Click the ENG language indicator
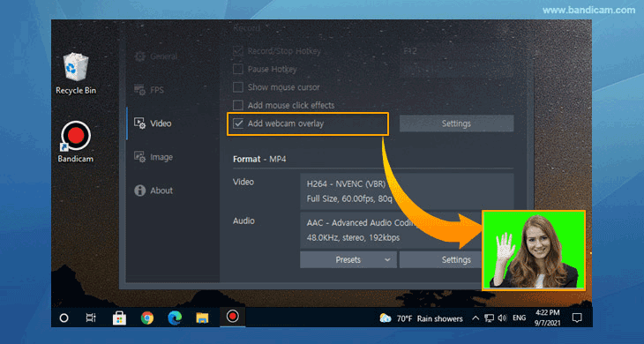 tap(519, 318)
